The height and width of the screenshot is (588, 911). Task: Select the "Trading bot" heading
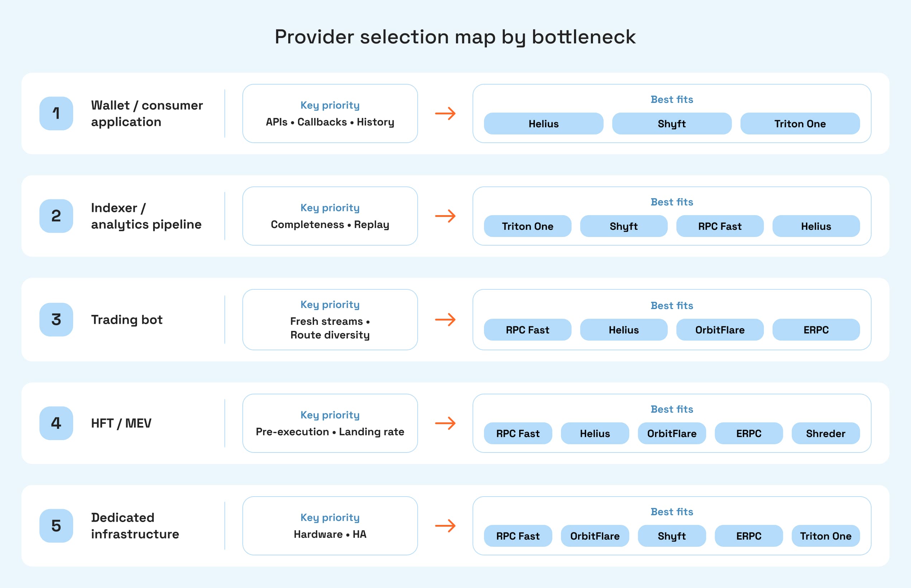pos(127,319)
